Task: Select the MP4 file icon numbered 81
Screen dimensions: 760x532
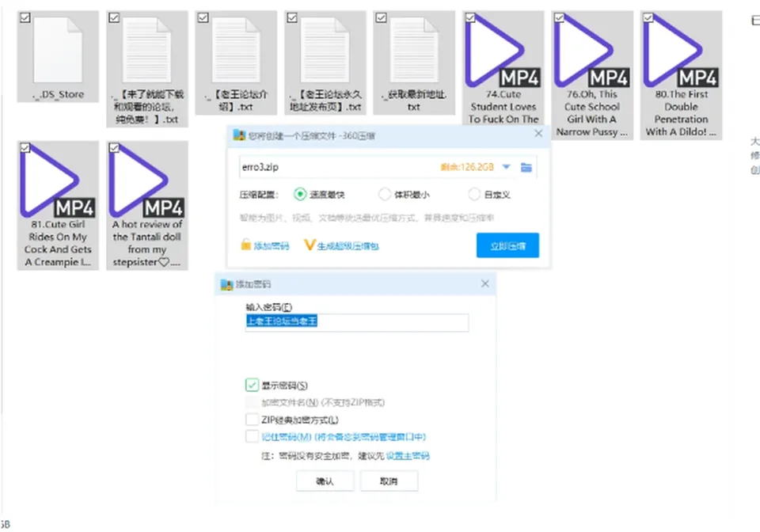Action: [58, 180]
